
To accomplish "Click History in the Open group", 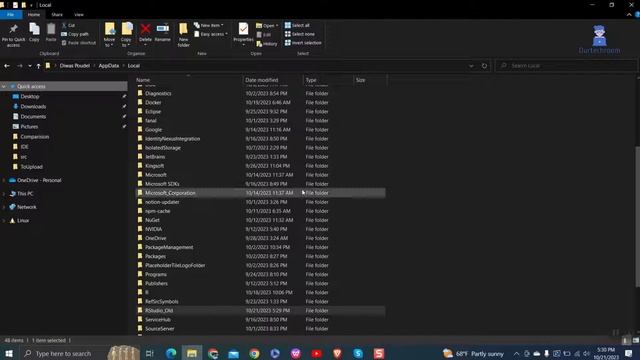I will pyautogui.click(x=267, y=43).
